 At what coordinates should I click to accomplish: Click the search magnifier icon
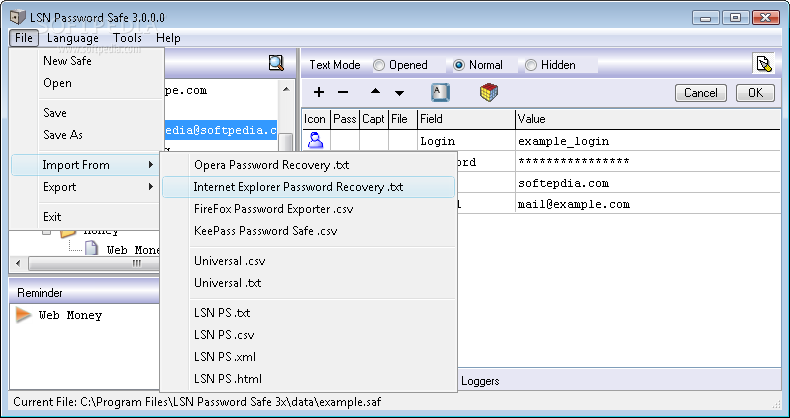pyautogui.click(x=276, y=63)
